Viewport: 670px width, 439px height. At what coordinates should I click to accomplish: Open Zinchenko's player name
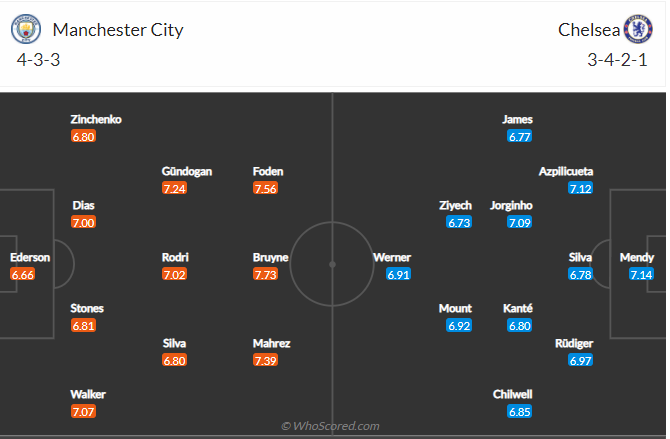coord(96,119)
